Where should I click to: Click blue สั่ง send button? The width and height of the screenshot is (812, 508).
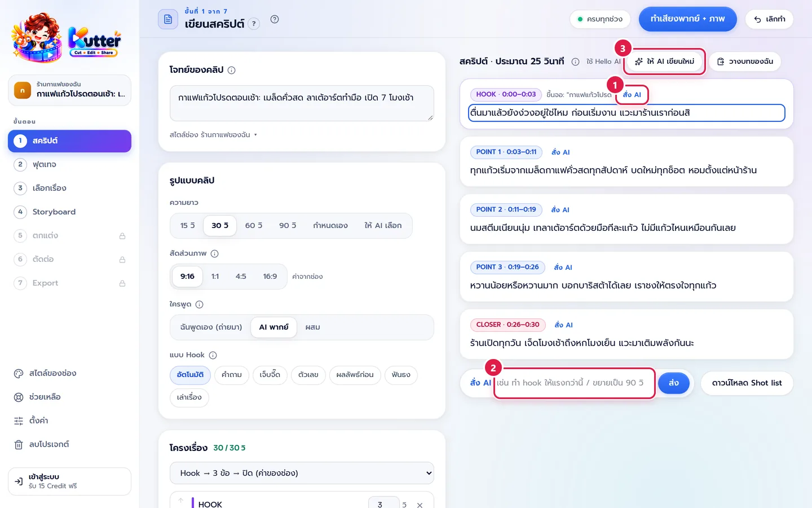coord(674,383)
